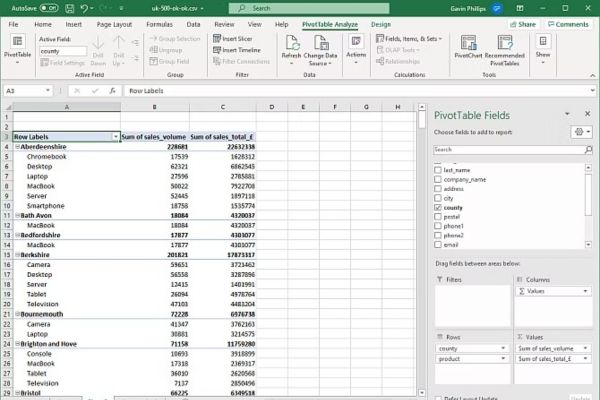Viewport: 600px width, 400px height.
Task: Collapse the ribbon with the chevron
Action: pos(592,75)
